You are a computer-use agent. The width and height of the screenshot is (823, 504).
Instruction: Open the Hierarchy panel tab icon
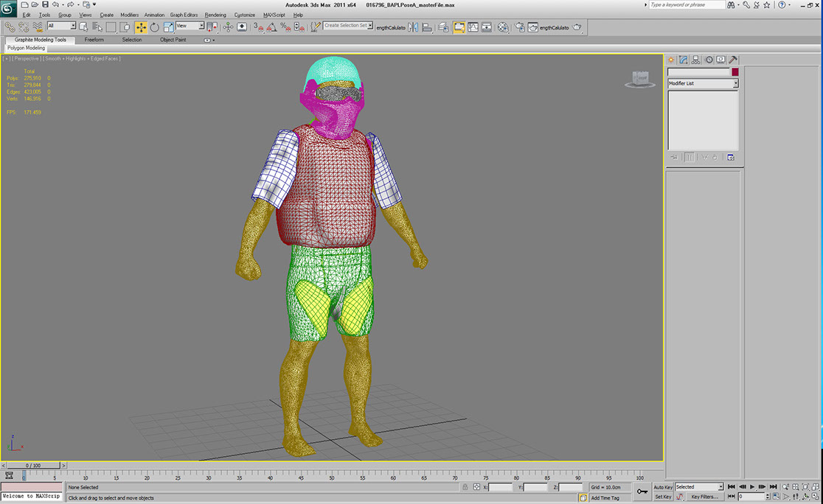point(696,60)
